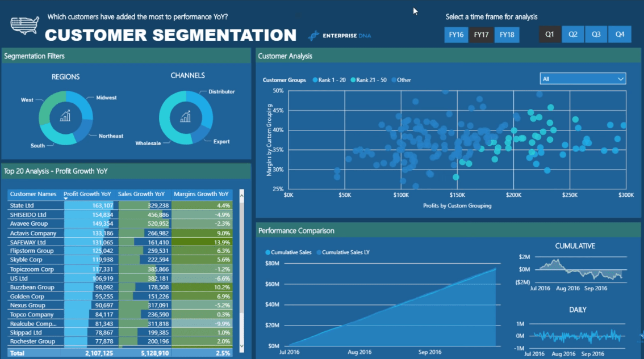
Task: Click the Rank 1 - 20 legend item
Action: click(x=329, y=80)
